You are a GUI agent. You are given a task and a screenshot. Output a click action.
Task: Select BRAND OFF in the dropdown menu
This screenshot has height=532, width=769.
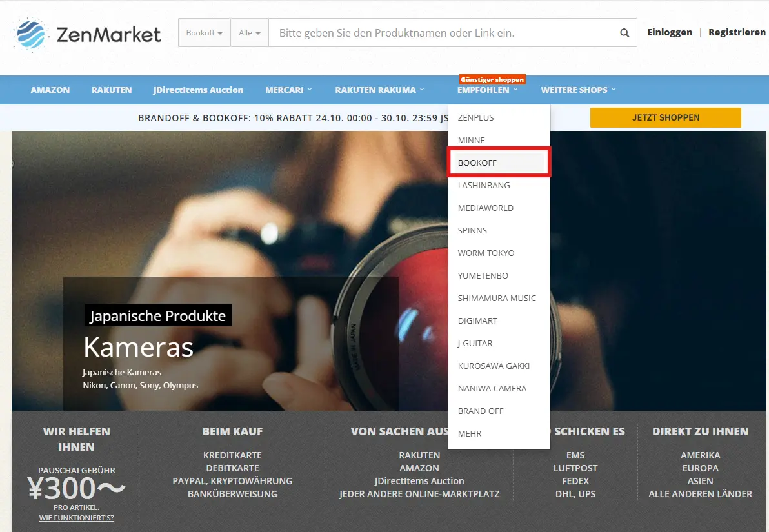(x=499, y=411)
